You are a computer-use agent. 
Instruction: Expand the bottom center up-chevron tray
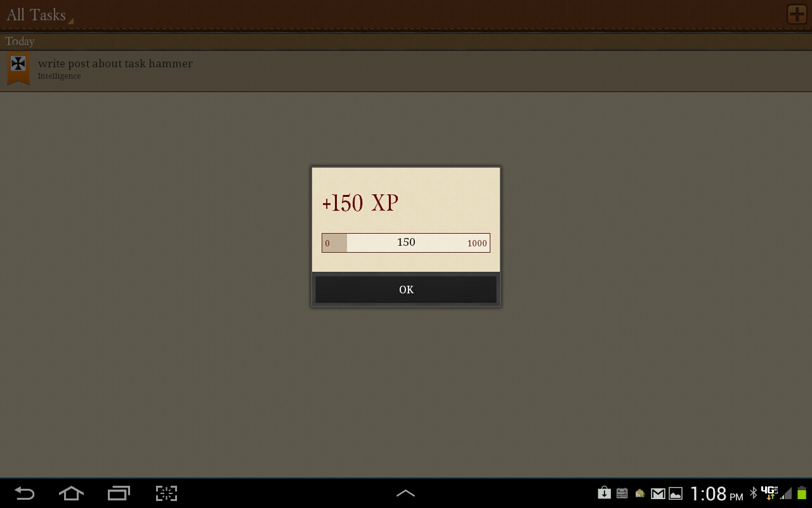coord(405,493)
